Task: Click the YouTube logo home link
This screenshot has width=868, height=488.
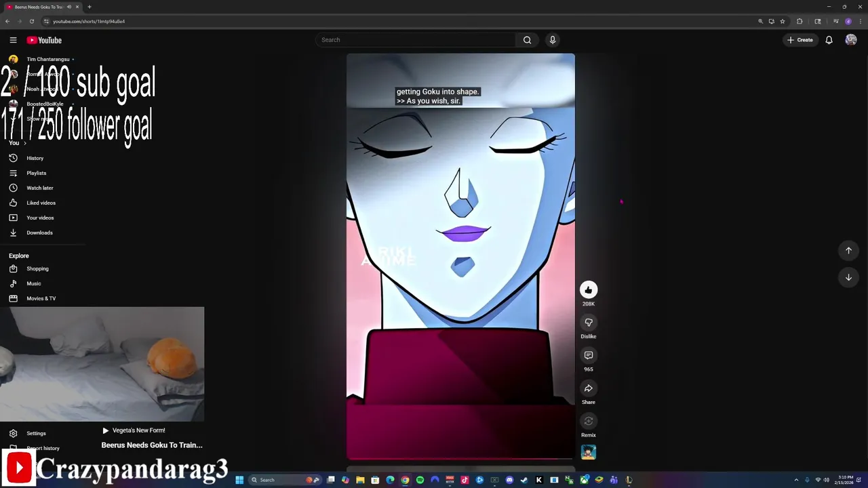Action: 44,40
